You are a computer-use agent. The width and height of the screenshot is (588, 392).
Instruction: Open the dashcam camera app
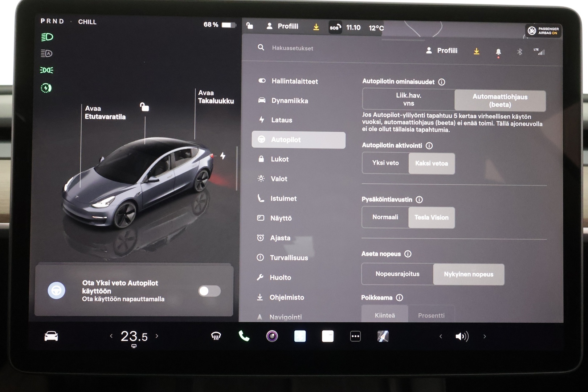(x=272, y=336)
